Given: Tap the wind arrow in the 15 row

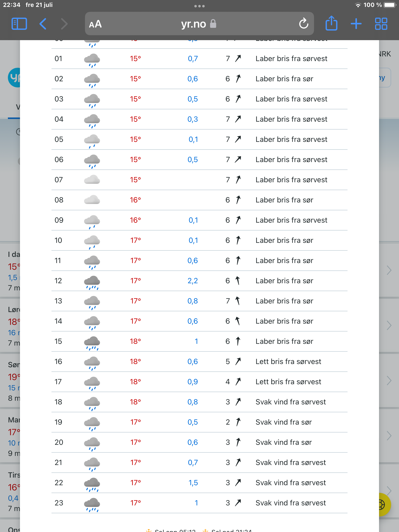Looking at the screenshot, I should click(238, 341).
